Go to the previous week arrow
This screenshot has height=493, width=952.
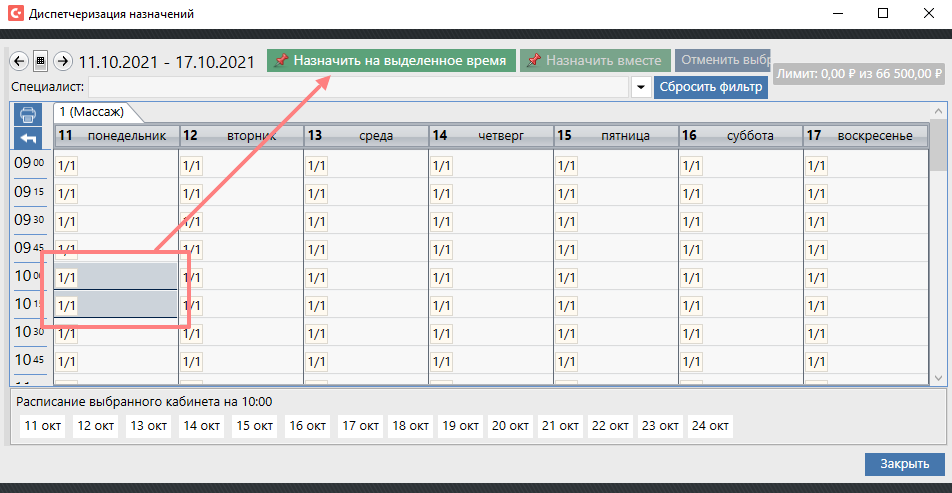coord(19,61)
